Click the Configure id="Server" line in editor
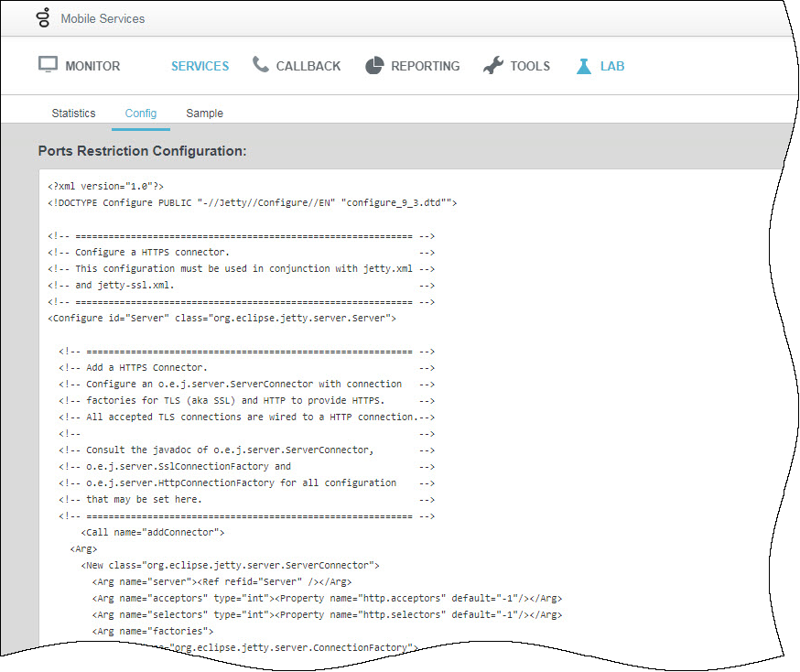Viewport: 800px width, 672px height. click(222, 318)
